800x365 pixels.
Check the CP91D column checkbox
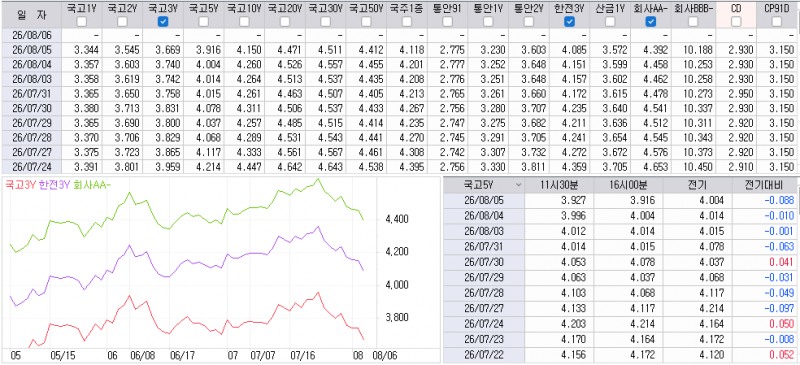pyautogui.click(x=777, y=21)
